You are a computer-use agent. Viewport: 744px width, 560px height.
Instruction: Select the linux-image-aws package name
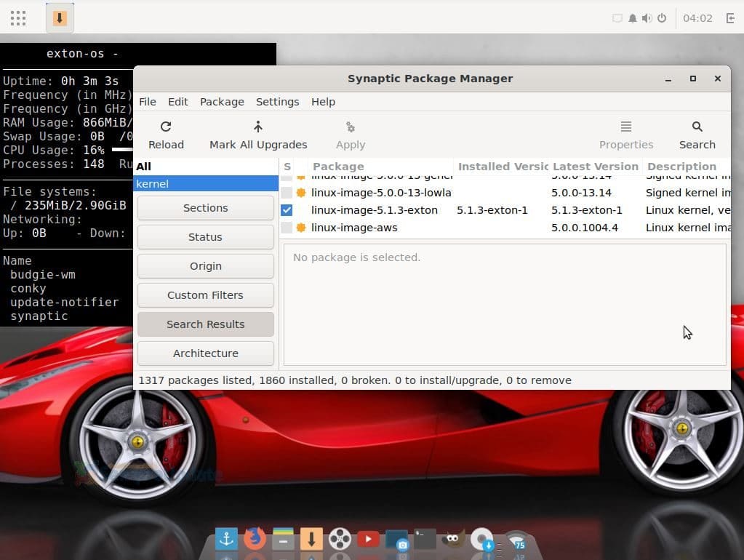(x=354, y=228)
